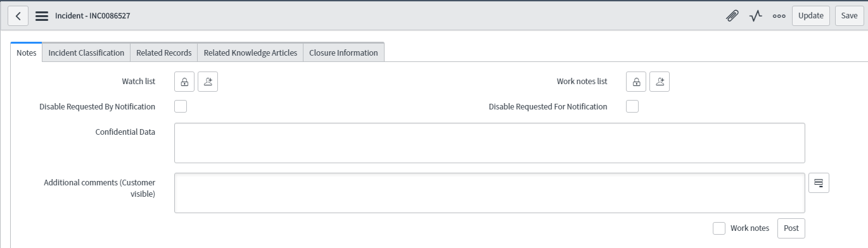Open the Related Records tab
The height and width of the screenshot is (248, 868).
pos(164,53)
